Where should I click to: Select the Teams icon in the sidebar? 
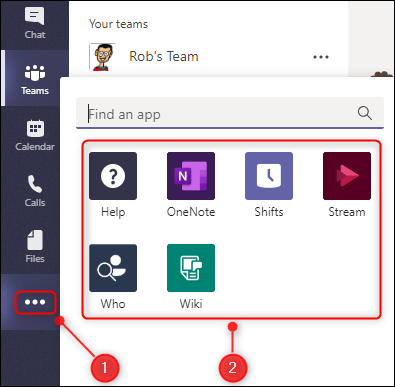(x=35, y=73)
